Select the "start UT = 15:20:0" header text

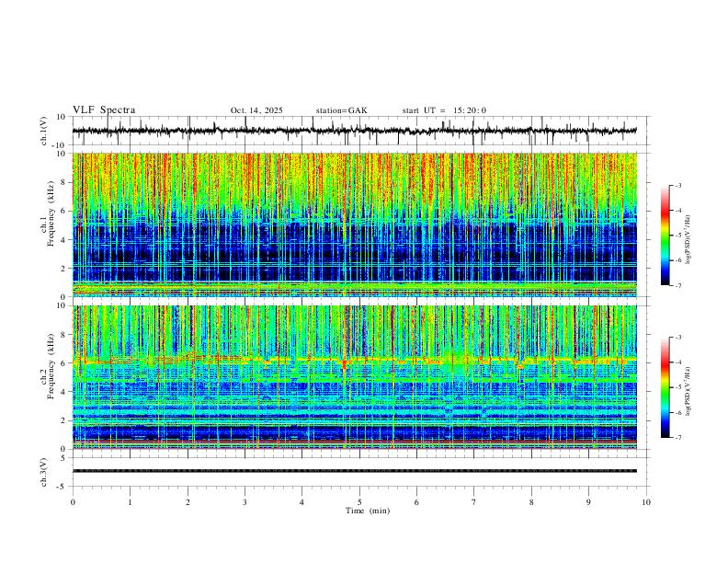coord(444,110)
